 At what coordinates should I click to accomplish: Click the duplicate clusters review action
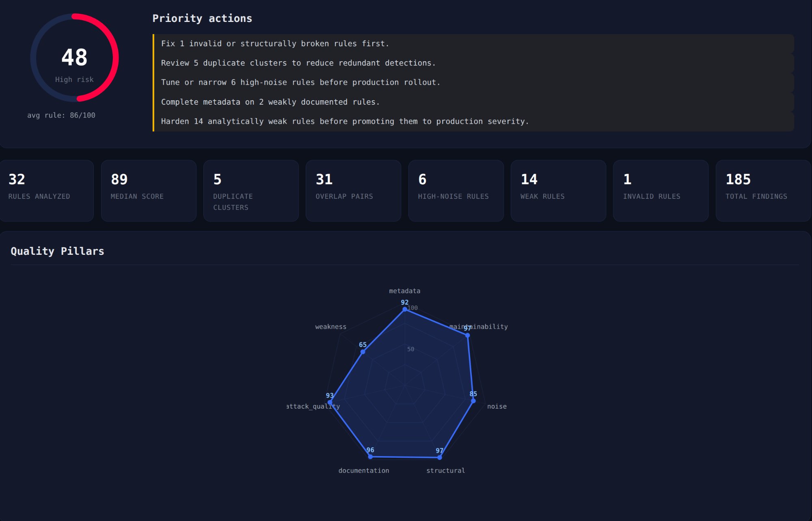point(298,63)
